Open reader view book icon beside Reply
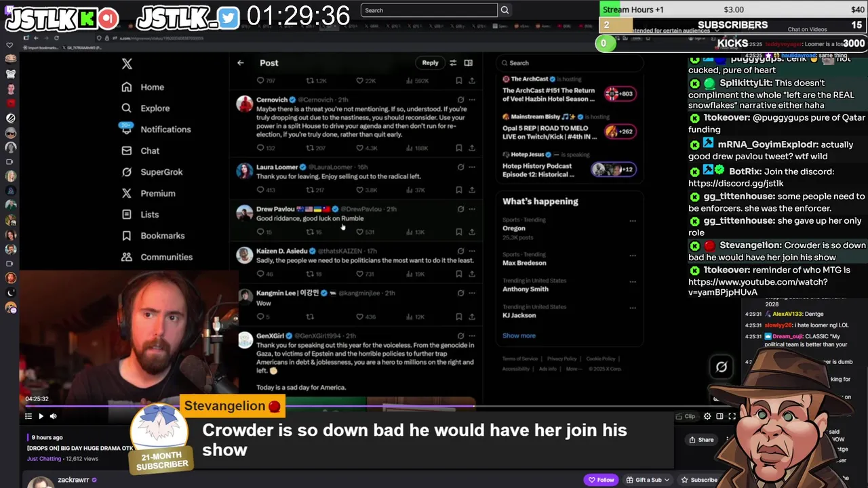The height and width of the screenshot is (488, 868). coord(468,62)
